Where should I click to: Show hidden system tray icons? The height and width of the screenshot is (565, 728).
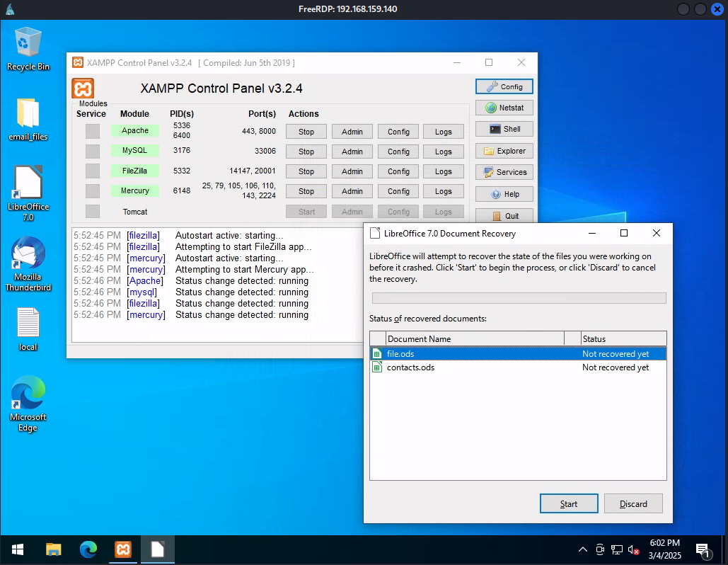tap(583, 550)
